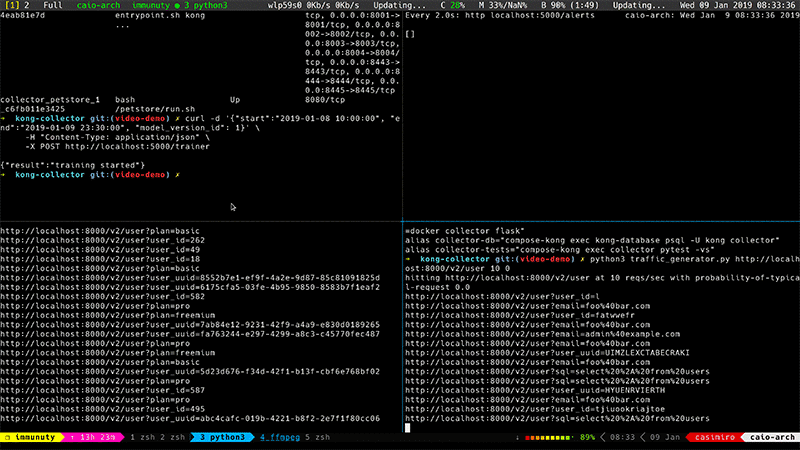The width and height of the screenshot is (800, 450).
Task: Select tmux window '2 zsh'
Action: 172,437
